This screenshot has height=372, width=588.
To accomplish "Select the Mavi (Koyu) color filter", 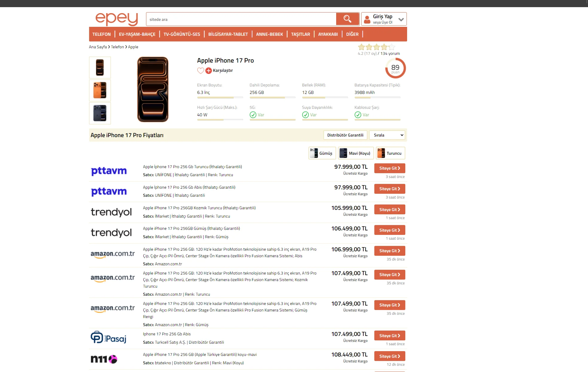I will click(356, 153).
